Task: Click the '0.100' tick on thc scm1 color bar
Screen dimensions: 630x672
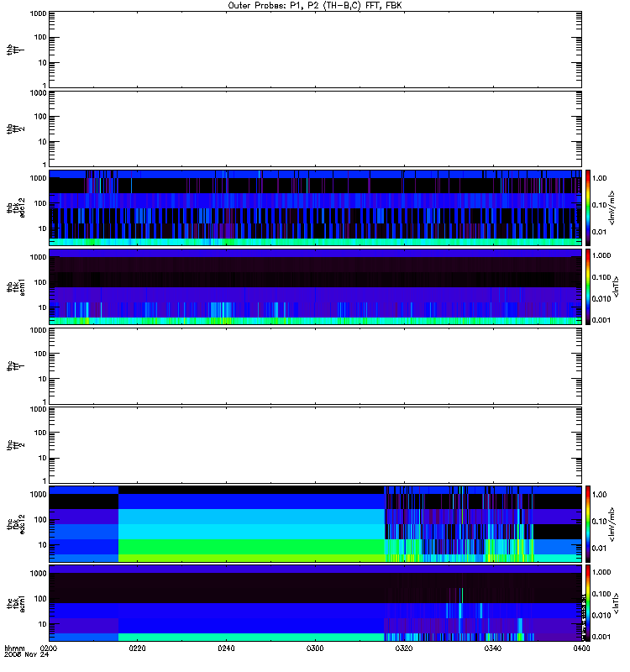Action: (x=601, y=594)
